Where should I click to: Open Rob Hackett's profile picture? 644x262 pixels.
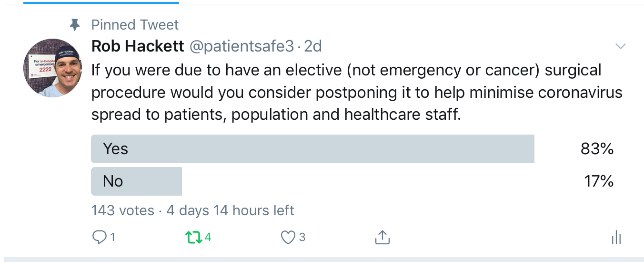[x=52, y=68]
